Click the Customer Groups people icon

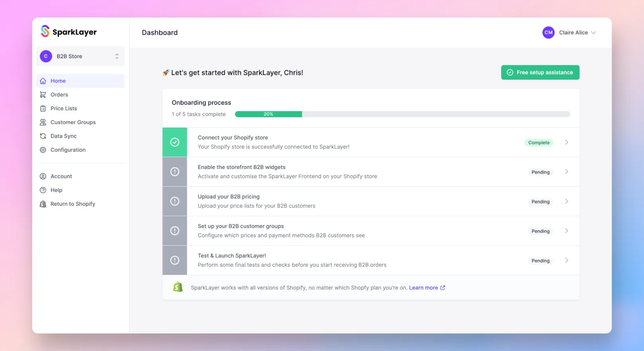click(43, 122)
